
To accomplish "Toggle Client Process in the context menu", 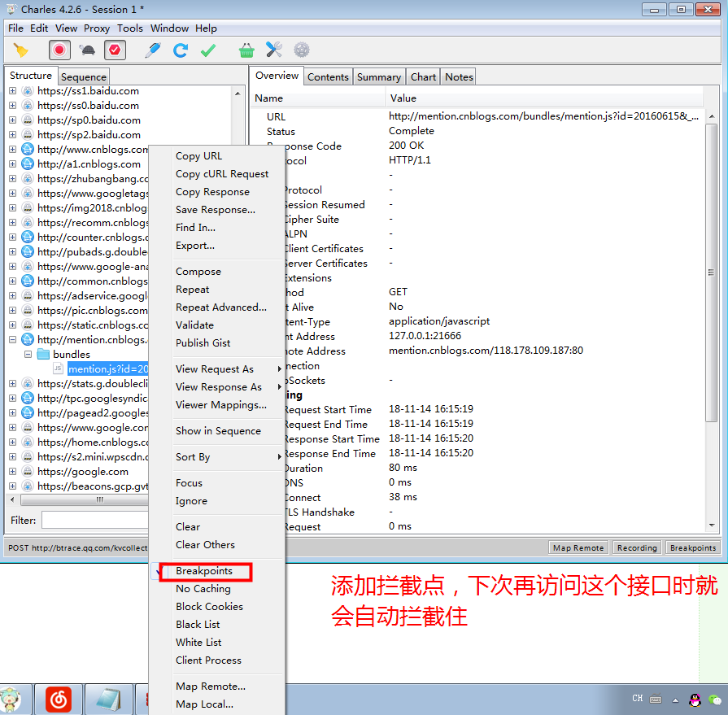I will tap(208, 661).
